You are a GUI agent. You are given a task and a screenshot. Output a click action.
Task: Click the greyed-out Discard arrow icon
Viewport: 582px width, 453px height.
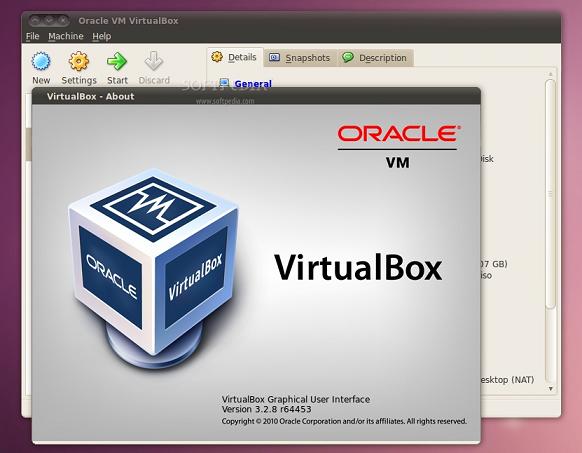tap(154, 61)
